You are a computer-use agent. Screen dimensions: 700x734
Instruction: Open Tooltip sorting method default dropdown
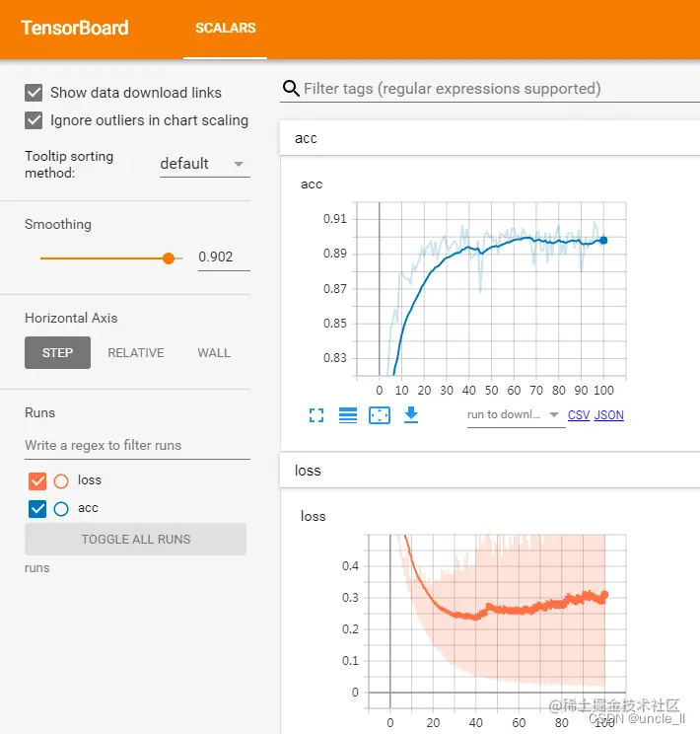point(204,164)
